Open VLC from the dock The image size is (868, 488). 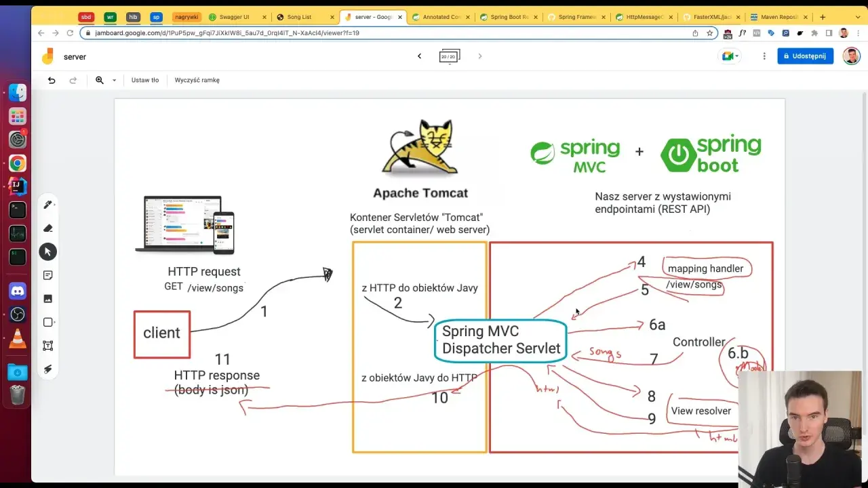(x=18, y=338)
